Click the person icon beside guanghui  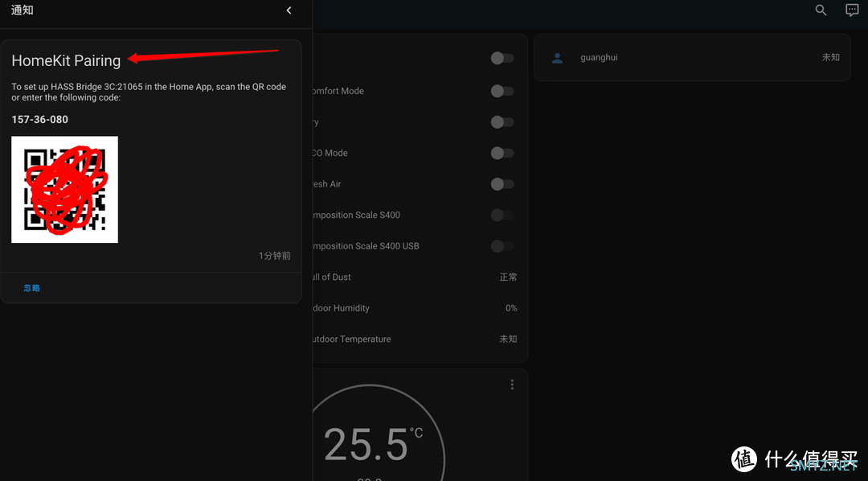558,58
